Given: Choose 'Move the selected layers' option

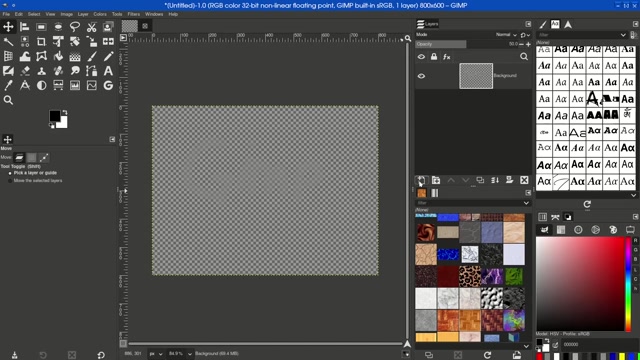Looking at the screenshot, I should coord(35,180).
